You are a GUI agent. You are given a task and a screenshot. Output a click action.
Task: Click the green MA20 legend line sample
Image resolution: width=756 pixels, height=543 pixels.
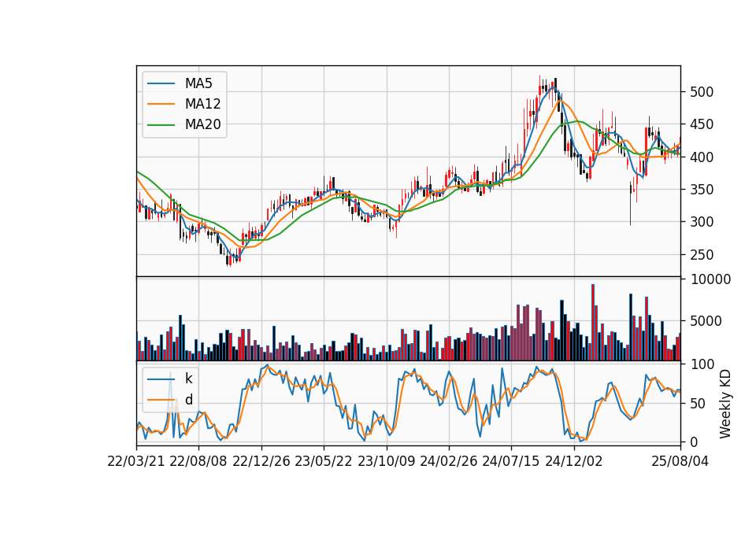click(x=161, y=124)
